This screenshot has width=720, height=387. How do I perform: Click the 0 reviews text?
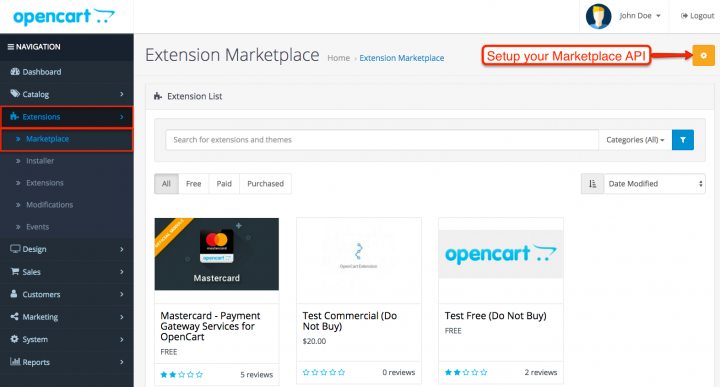click(x=399, y=372)
